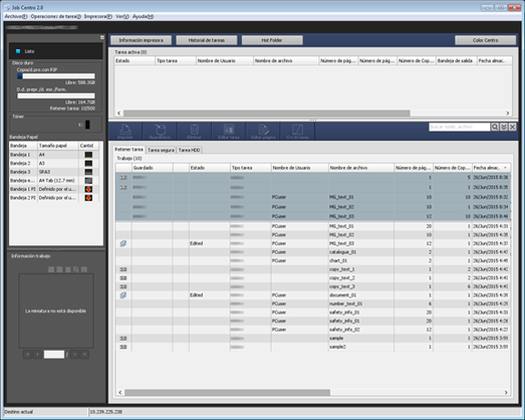Viewport: 525px width, 420px height.
Task: Open the Color Centro button
Action: pos(485,40)
